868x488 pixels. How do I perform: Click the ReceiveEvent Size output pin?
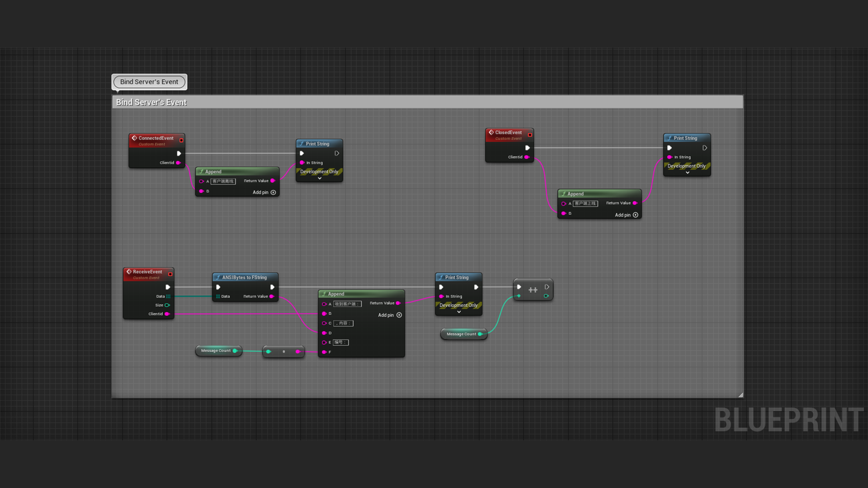[167, 305]
